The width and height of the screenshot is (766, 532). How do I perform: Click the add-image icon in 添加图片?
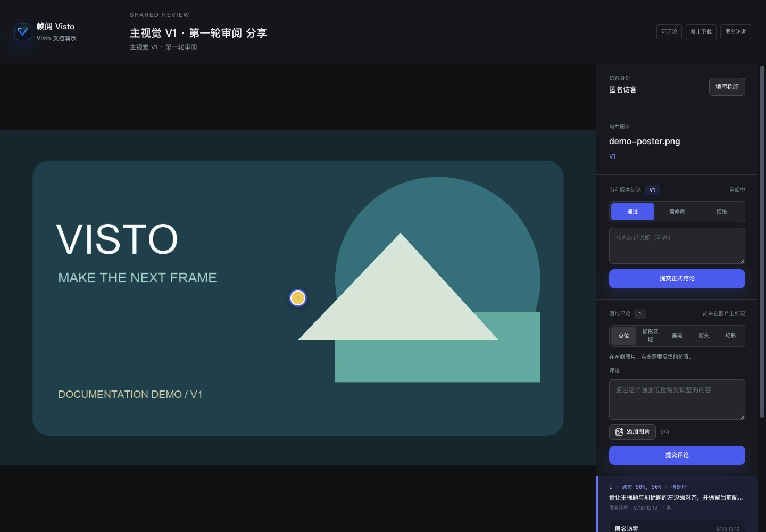[619, 432]
